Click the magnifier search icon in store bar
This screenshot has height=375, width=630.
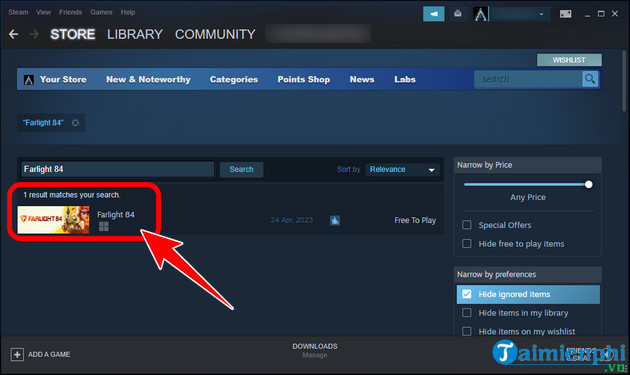point(590,79)
